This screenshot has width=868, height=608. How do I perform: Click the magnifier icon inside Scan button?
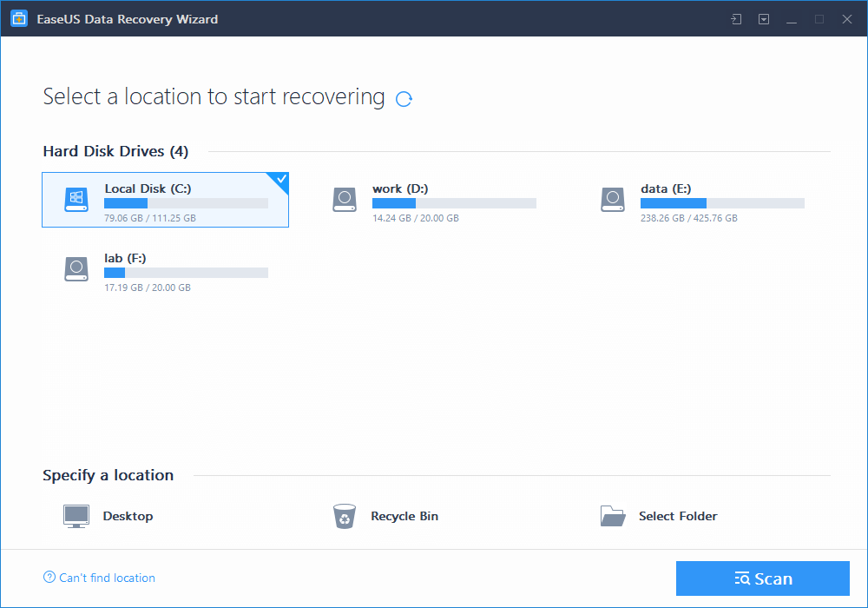tap(742, 578)
